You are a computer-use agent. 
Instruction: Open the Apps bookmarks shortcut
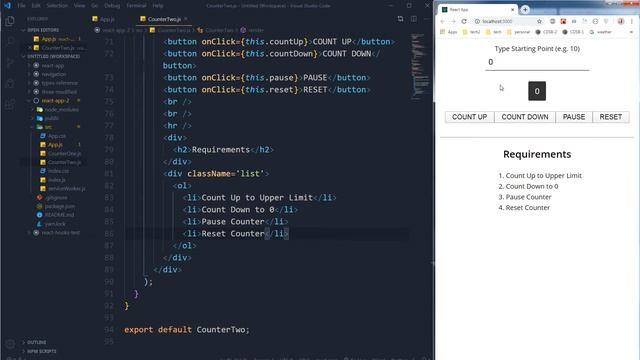(x=449, y=32)
